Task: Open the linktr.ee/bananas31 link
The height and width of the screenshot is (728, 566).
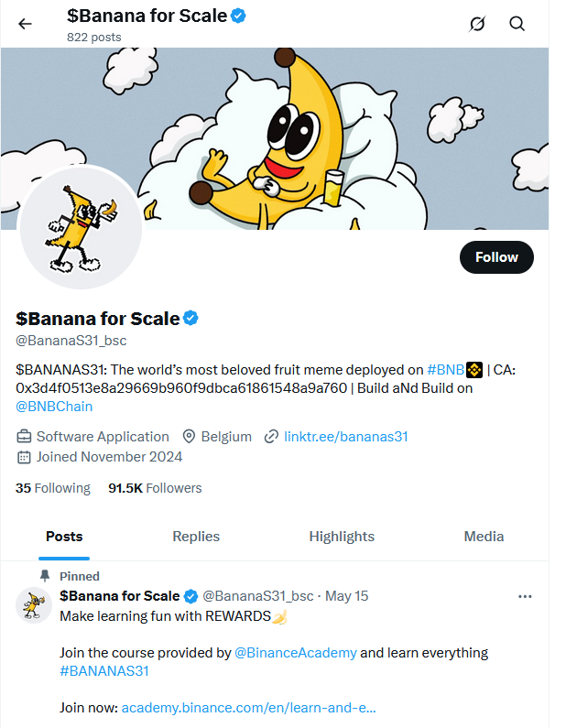Action: [345, 437]
